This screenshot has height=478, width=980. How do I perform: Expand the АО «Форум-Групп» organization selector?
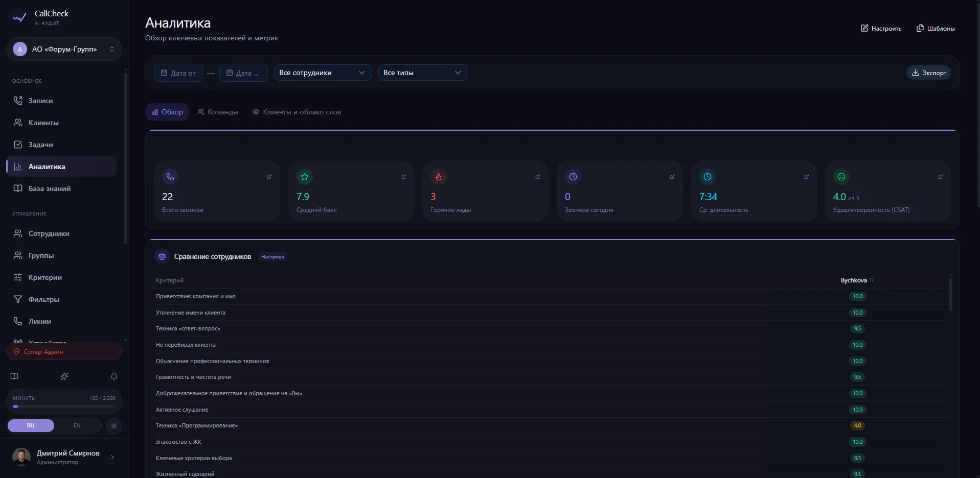[64, 49]
